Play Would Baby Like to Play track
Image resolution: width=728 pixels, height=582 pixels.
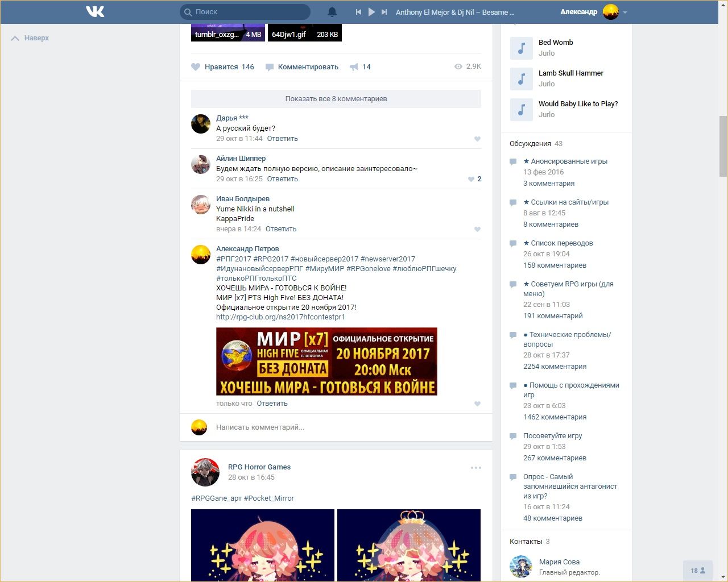tap(521, 110)
